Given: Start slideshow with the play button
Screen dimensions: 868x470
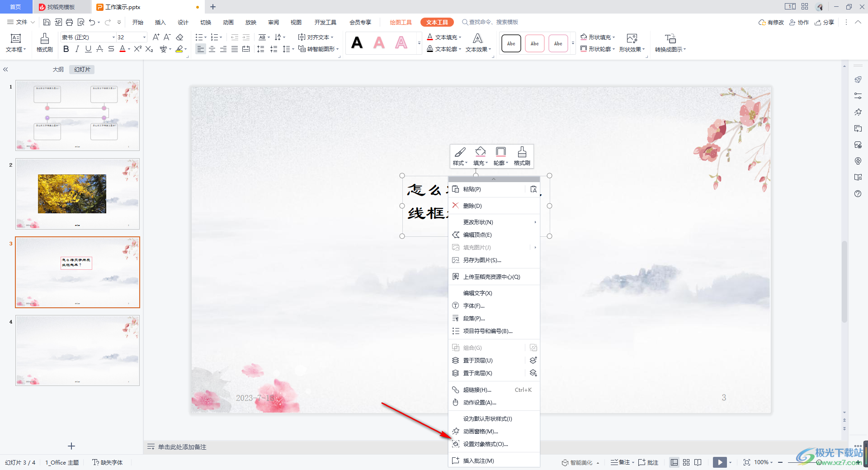Looking at the screenshot, I should [x=720, y=462].
